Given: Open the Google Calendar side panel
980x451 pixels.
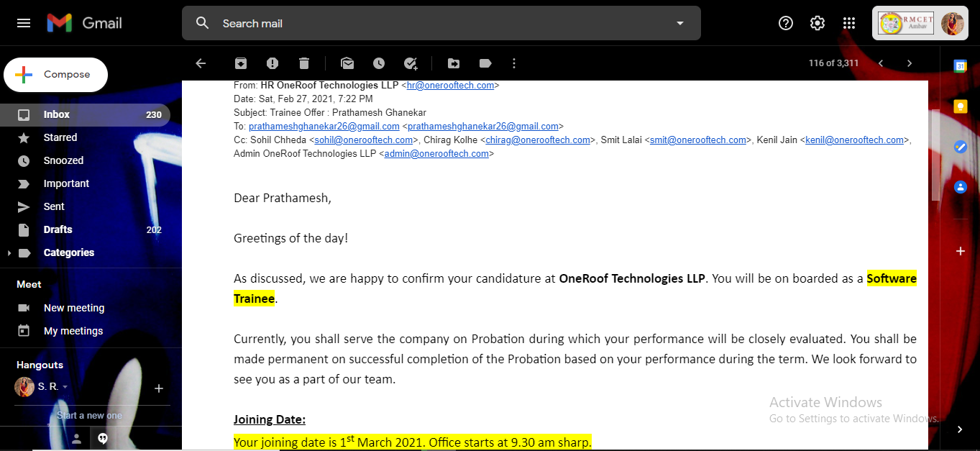Looking at the screenshot, I should pyautogui.click(x=960, y=66).
